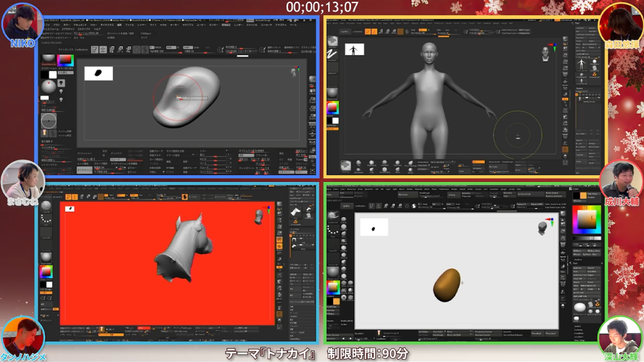The image size is (644, 362).
Task: Click the ダイナメッシュ button below the ear model
Action: pos(84,170)
